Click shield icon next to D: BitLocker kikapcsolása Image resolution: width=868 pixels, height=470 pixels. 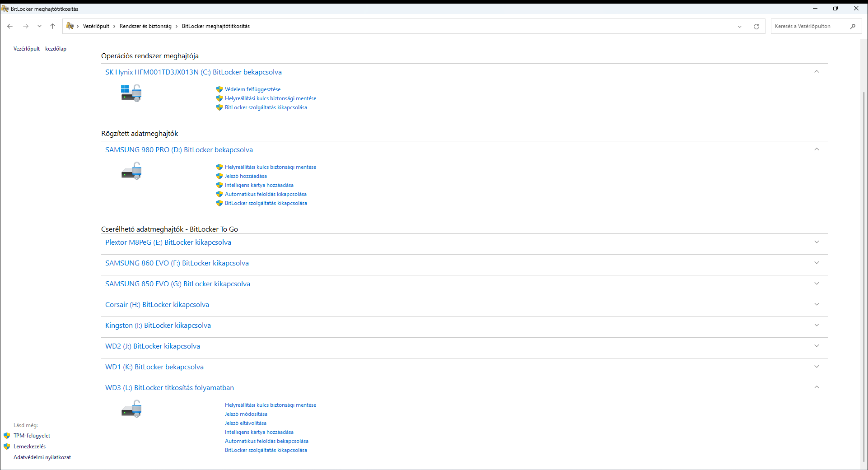(219, 203)
